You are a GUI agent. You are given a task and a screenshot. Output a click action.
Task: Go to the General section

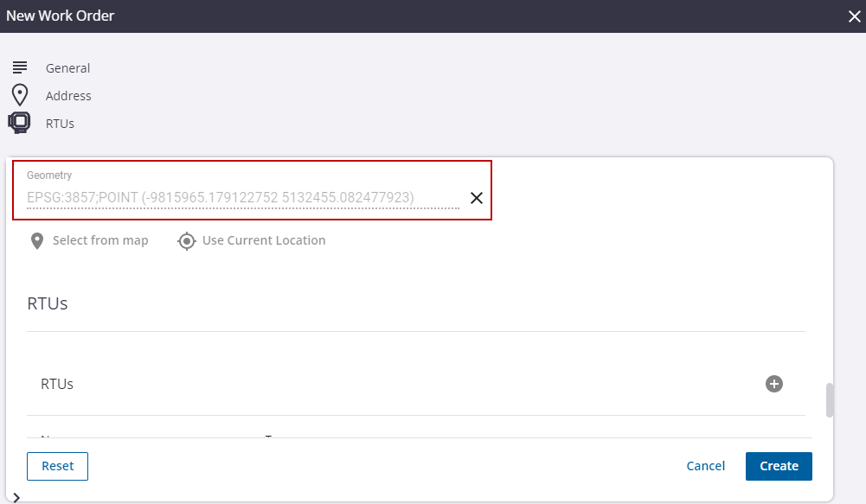[x=67, y=68]
